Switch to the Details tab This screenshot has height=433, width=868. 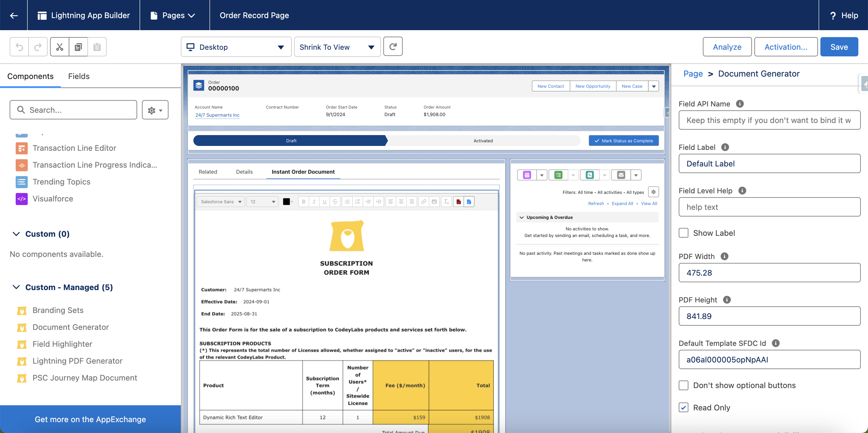(x=244, y=172)
